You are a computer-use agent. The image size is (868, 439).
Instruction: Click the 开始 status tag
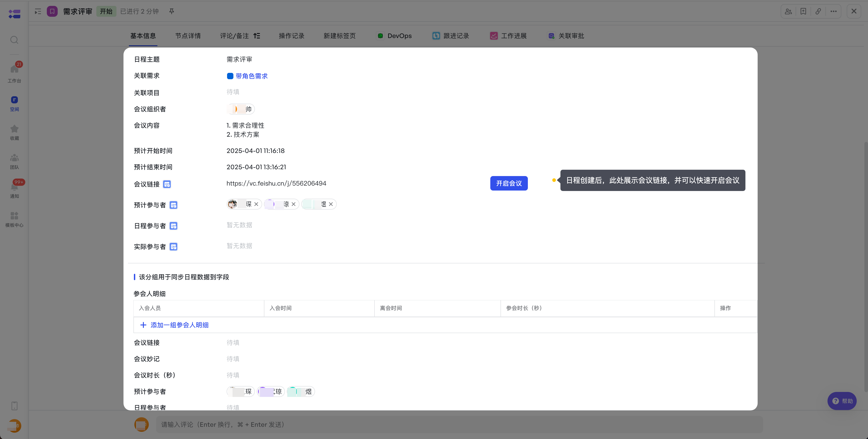[x=106, y=12]
